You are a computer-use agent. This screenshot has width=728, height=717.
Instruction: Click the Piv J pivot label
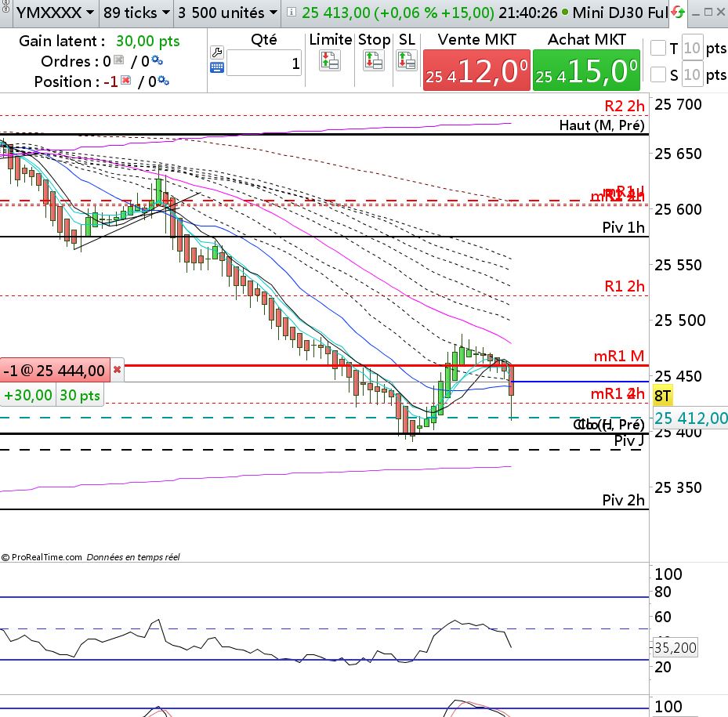pyautogui.click(x=629, y=440)
